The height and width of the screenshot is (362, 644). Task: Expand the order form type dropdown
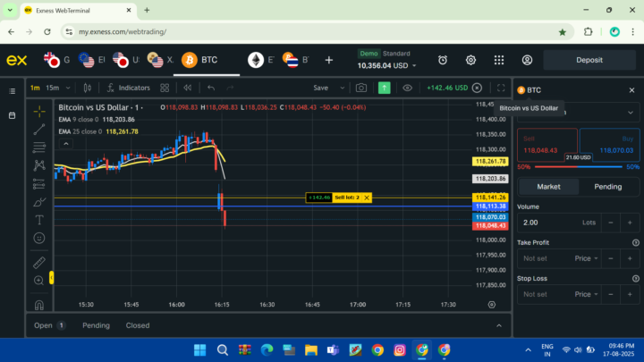631,113
